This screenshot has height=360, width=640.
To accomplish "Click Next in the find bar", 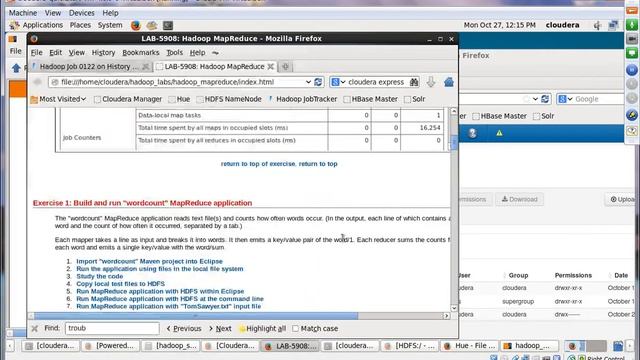I will point(220,329).
